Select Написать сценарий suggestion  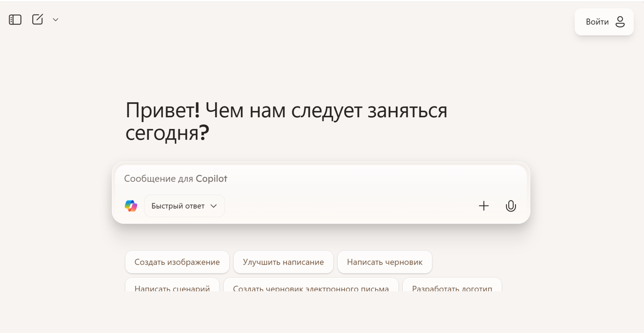[172, 288]
